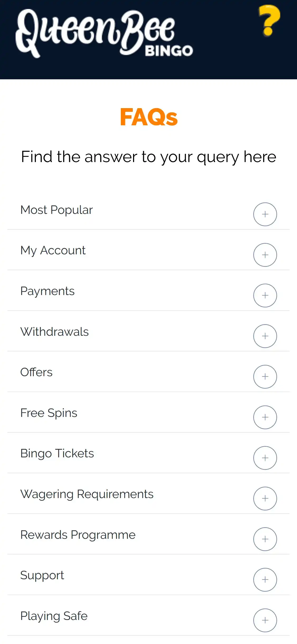
Task: Show the My Account questions
Action: click(x=53, y=251)
